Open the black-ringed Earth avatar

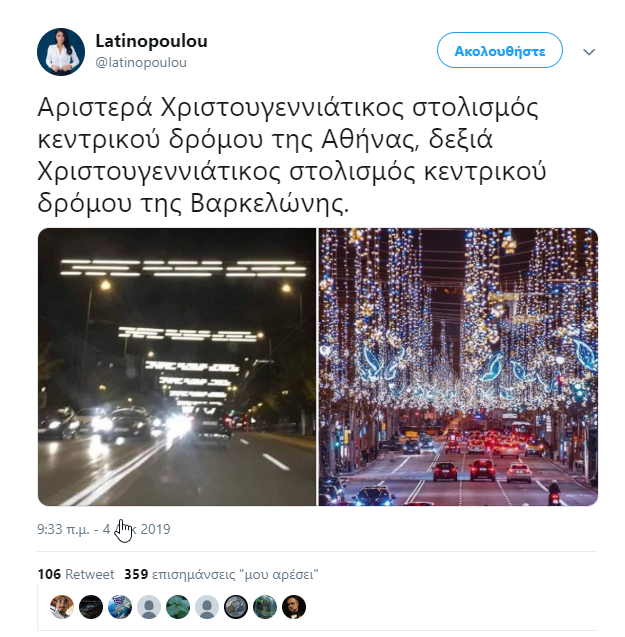click(236, 607)
